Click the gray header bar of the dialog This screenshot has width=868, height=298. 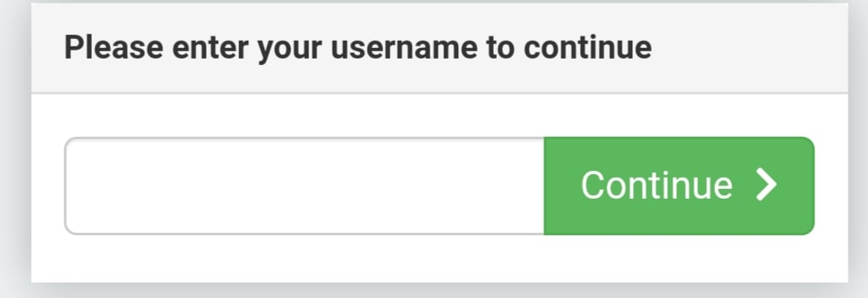pyautogui.click(x=439, y=48)
